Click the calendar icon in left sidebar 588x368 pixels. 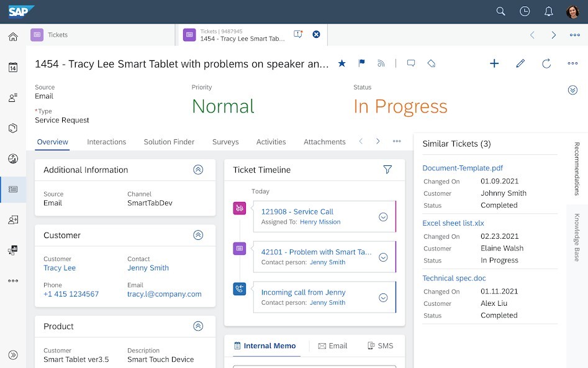(13, 67)
